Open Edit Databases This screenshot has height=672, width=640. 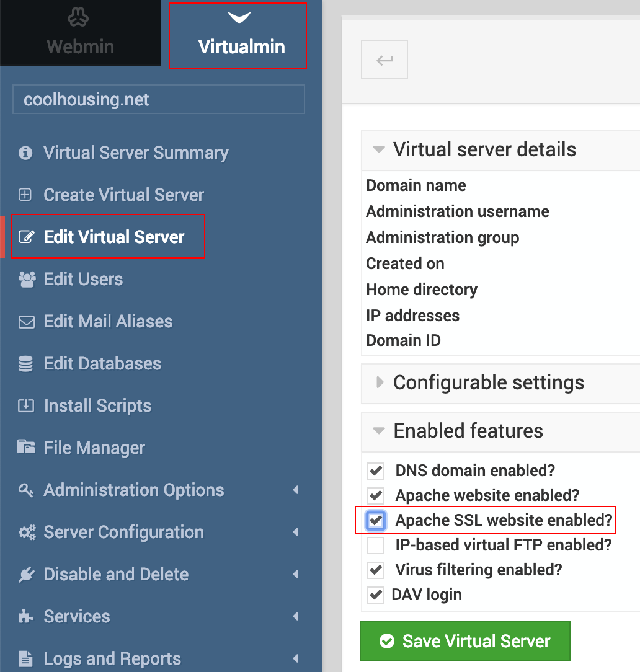[x=102, y=363]
